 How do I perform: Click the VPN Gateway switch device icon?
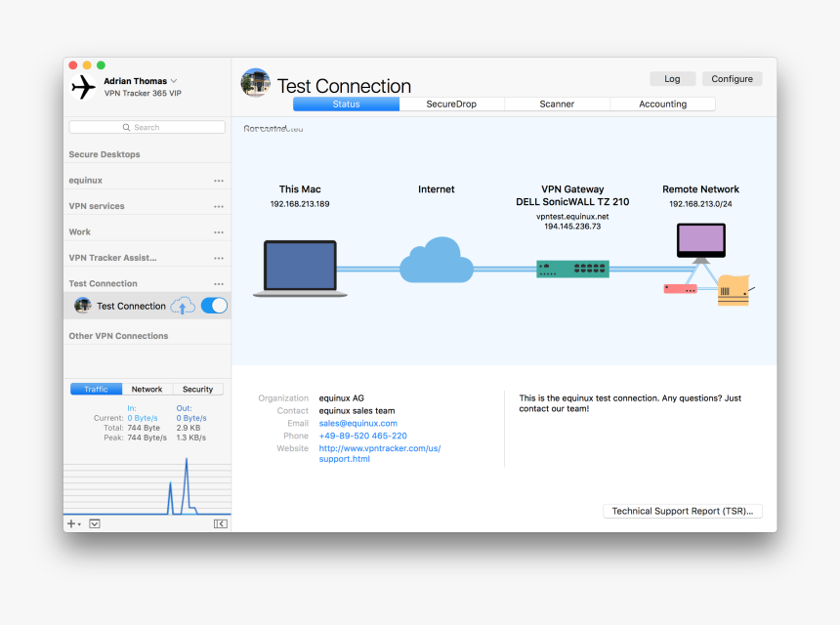572,269
